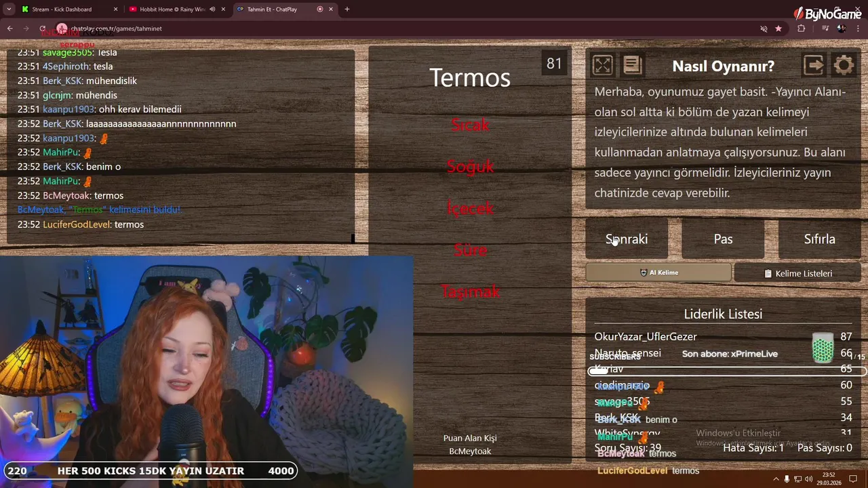Click the Sıfırla button
Image resolution: width=868 pixels, height=488 pixels.
coord(819,239)
